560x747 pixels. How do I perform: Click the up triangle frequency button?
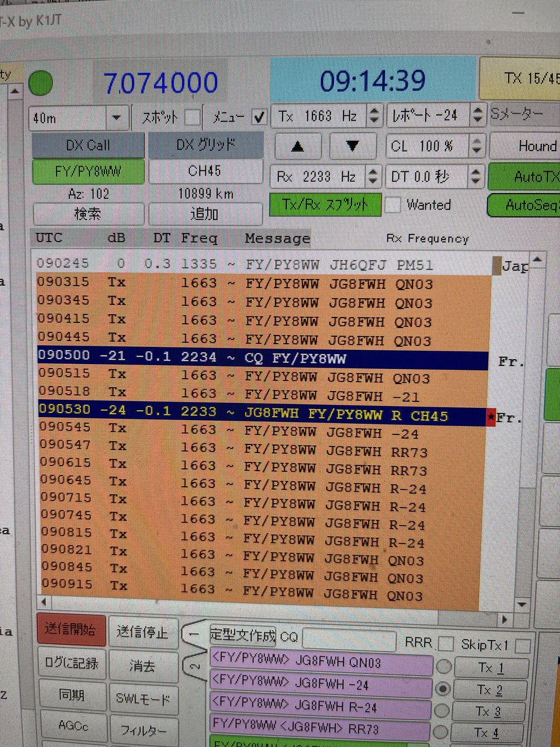tap(297, 146)
